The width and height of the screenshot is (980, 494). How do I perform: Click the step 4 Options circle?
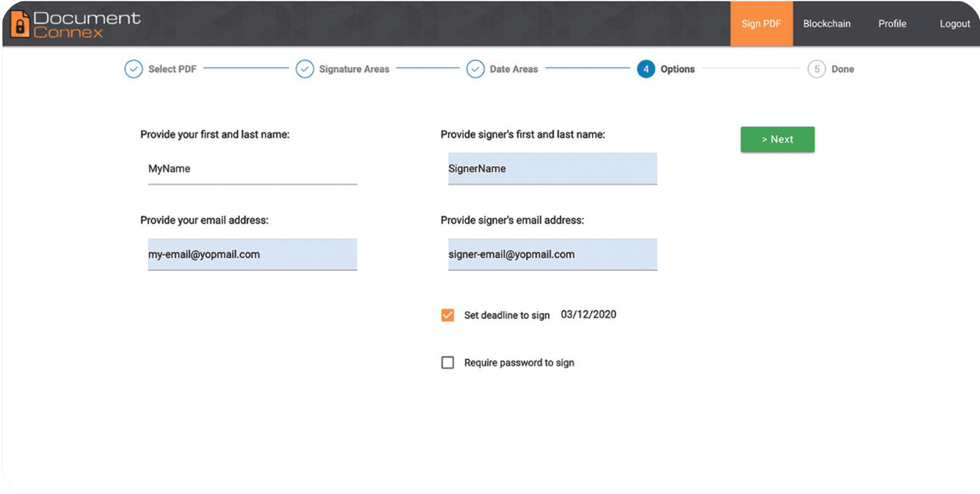click(x=646, y=69)
